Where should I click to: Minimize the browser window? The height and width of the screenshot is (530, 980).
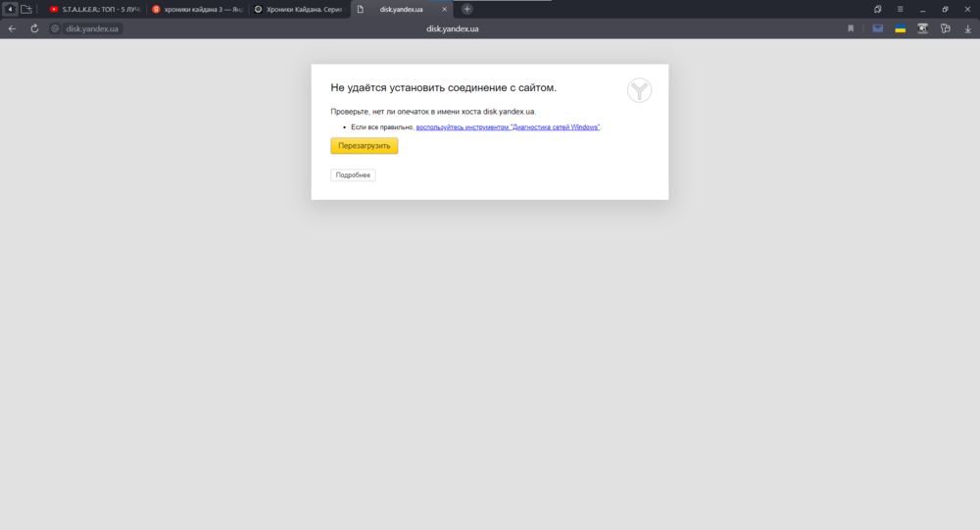(922, 10)
